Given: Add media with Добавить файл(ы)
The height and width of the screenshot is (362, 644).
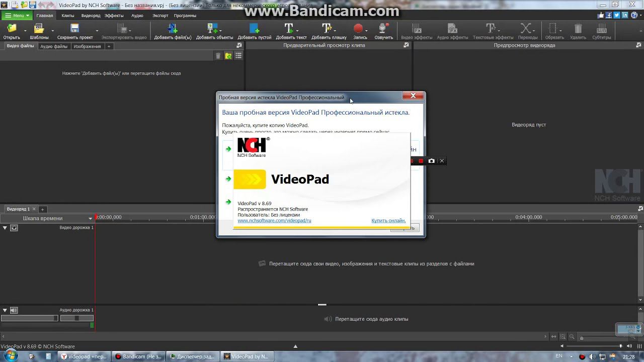Looking at the screenshot, I should [173, 31].
